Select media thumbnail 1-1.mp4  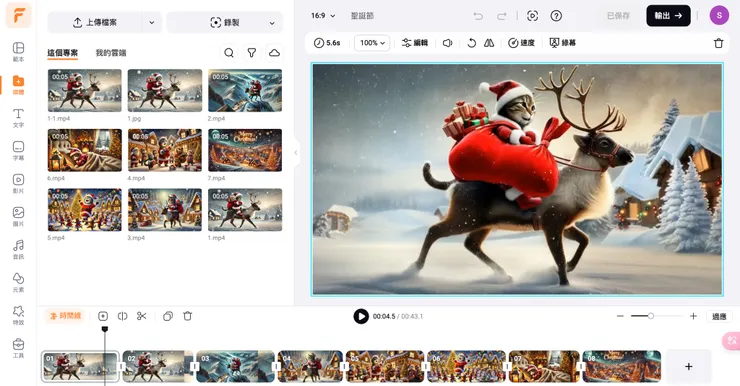click(x=84, y=90)
